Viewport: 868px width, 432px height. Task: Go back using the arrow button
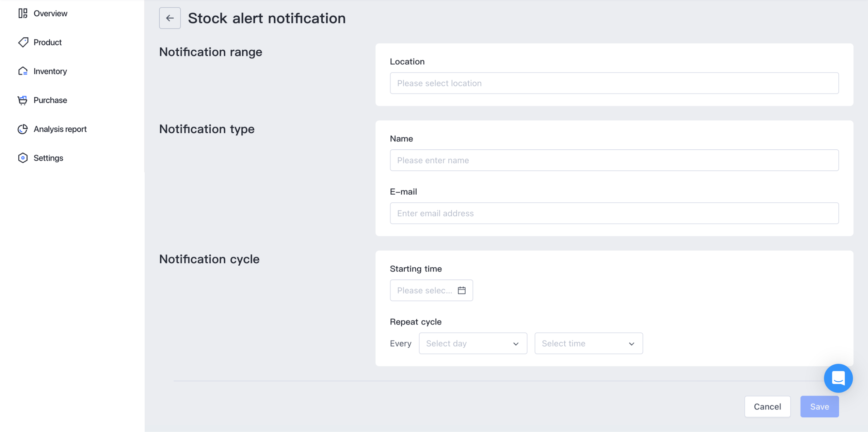[x=170, y=18]
